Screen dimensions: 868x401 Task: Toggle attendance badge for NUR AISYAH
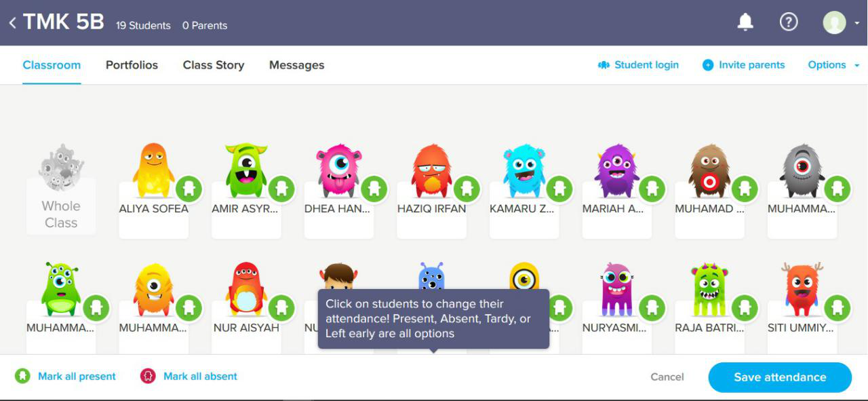pyautogui.click(x=281, y=308)
